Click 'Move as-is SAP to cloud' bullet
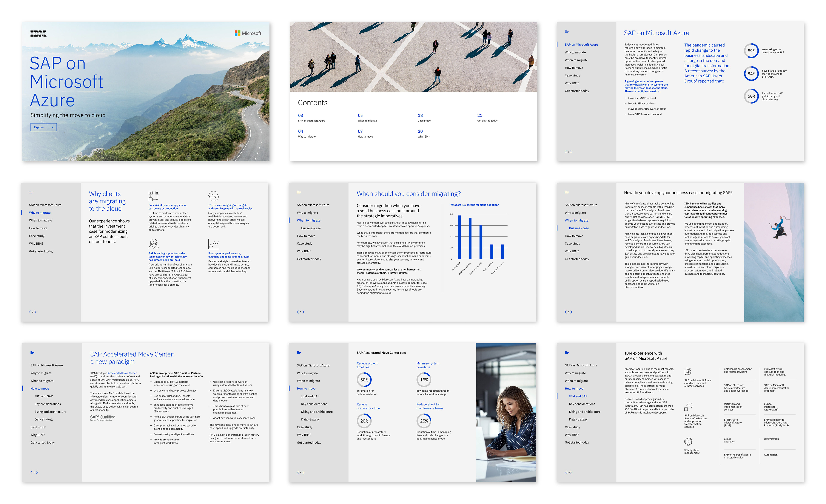 642,98
